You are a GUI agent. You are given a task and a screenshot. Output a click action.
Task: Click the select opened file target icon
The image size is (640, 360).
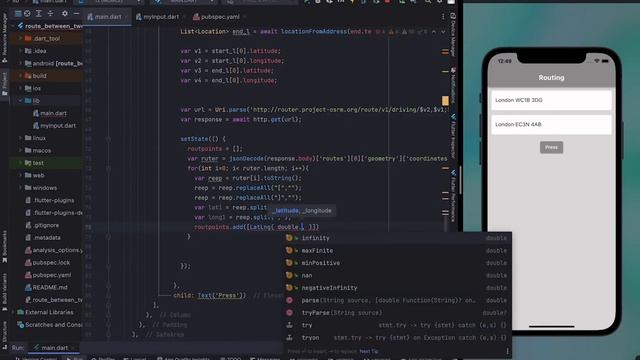click(x=27, y=13)
